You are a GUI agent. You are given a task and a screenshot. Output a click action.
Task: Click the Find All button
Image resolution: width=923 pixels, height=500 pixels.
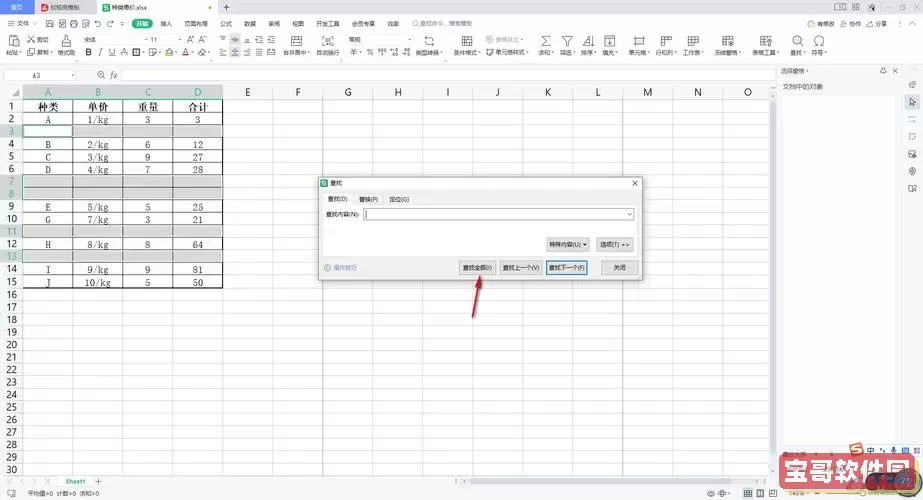click(x=477, y=267)
